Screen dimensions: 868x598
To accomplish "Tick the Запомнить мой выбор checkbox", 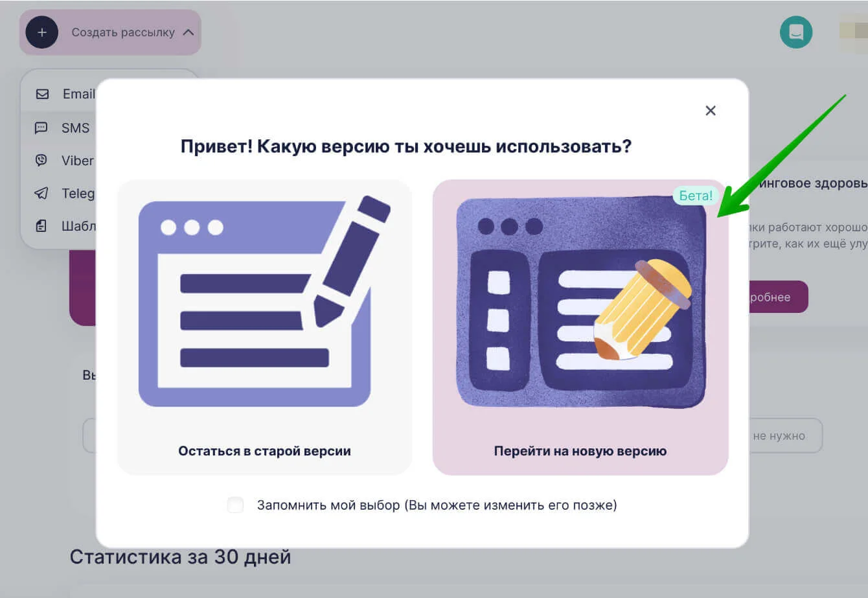I will coord(235,505).
